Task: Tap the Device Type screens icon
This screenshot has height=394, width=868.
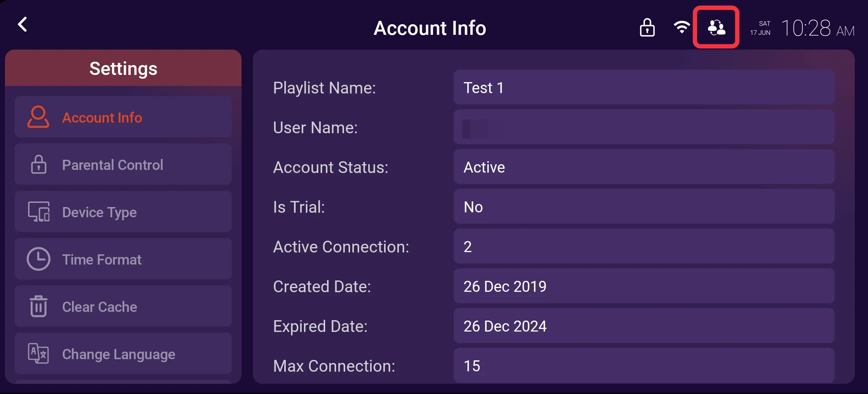Action: click(38, 212)
